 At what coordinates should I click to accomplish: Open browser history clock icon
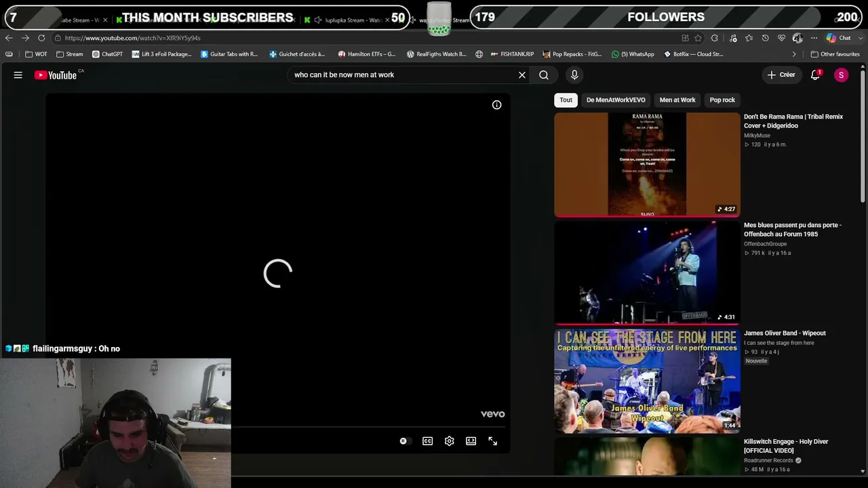coord(766,38)
